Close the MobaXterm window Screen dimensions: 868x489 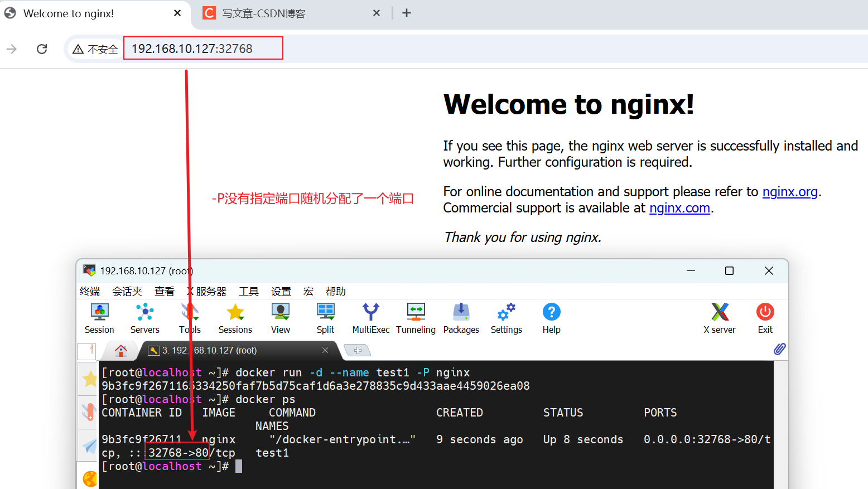point(769,270)
